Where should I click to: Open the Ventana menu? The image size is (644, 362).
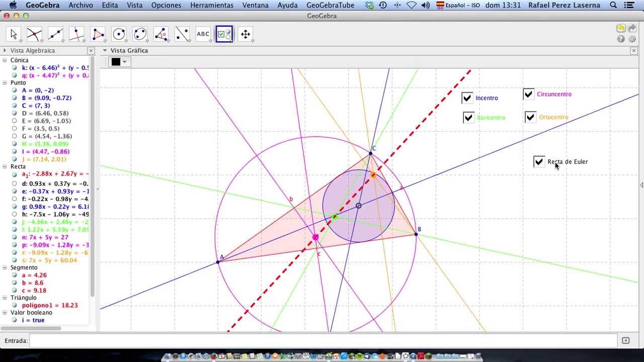(x=256, y=5)
